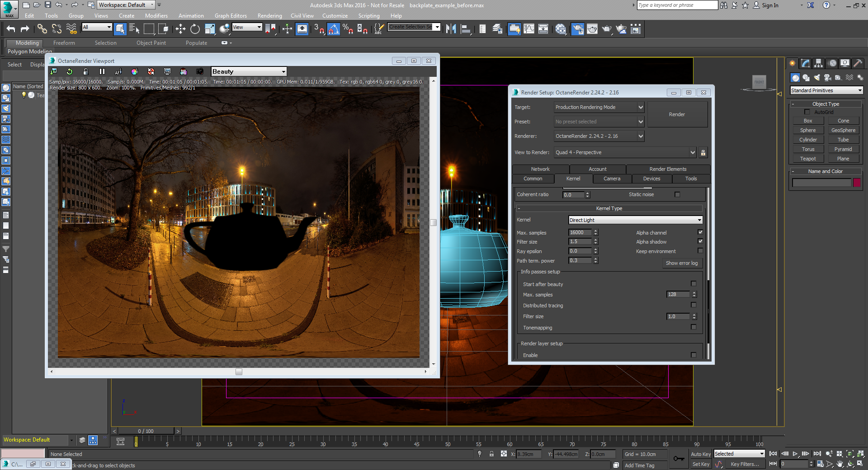
Task: Enable the Keep environment checkbox
Action: 700,251
